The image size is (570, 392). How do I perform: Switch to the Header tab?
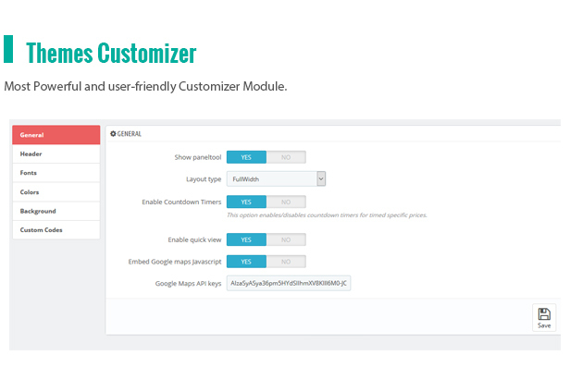(56, 154)
